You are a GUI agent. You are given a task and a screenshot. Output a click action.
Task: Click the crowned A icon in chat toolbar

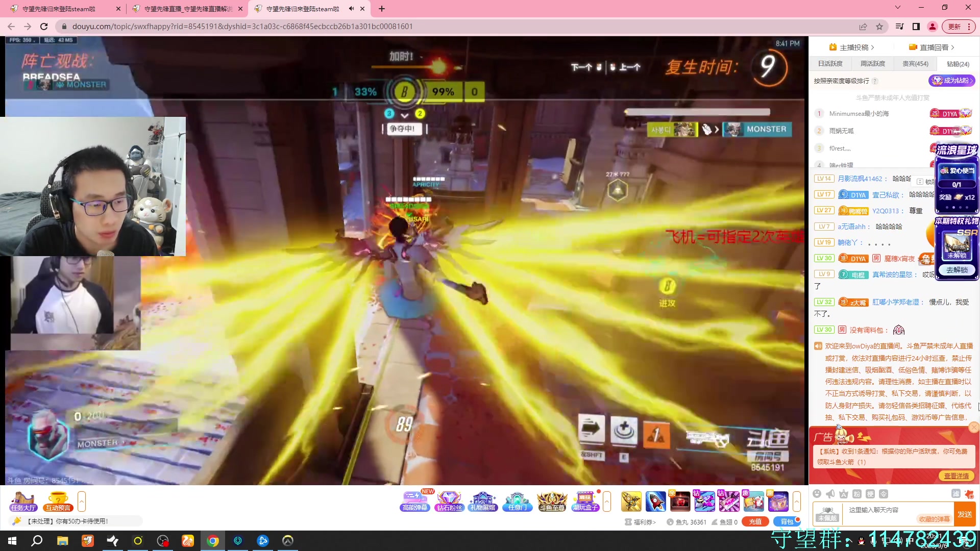tap(844, 494)
